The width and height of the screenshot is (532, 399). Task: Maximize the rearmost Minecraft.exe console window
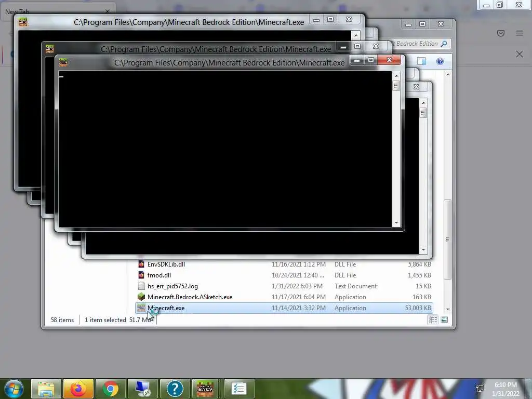pos(330,20)
